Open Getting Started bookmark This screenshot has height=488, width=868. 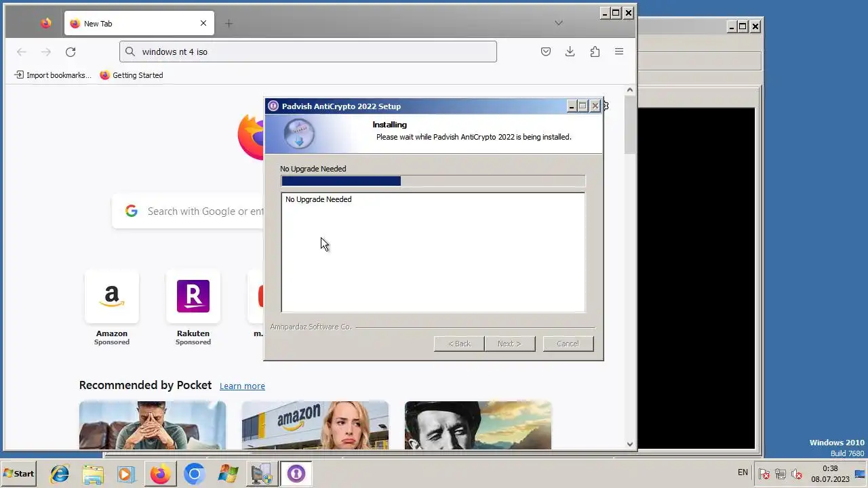132,75
